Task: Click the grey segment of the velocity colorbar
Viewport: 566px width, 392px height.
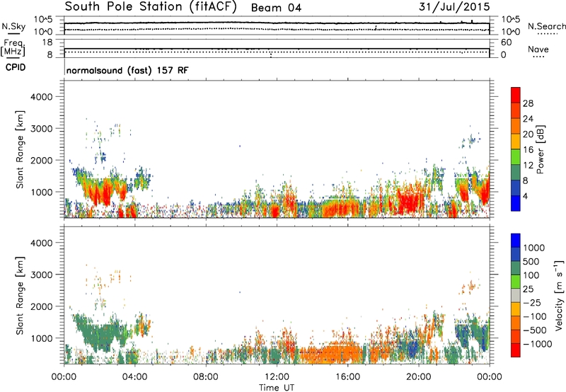Action: click(x=516, y=295)
